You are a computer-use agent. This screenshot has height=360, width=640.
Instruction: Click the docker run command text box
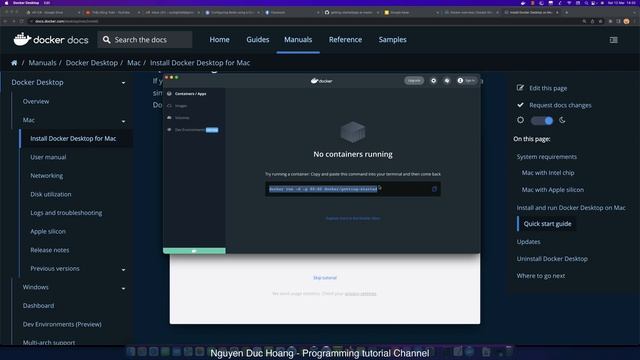[353, 189]
